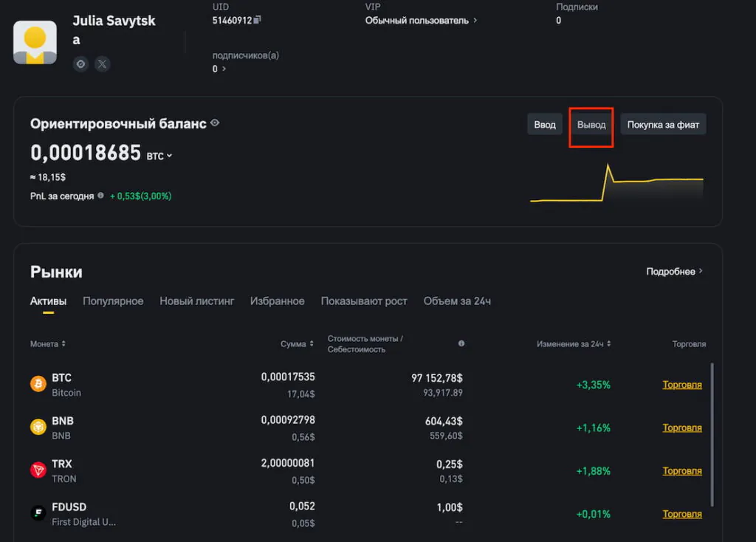Switch to the Объем за 24ч tab

click(x=457, y=301)
